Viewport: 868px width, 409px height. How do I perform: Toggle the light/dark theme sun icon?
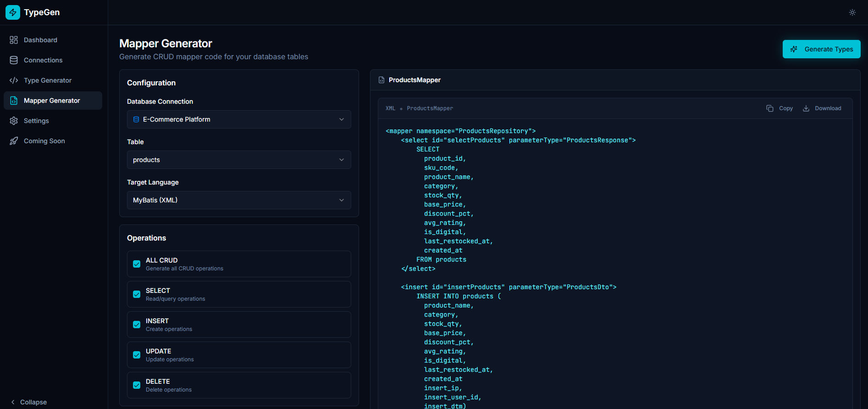click(852, 12)
